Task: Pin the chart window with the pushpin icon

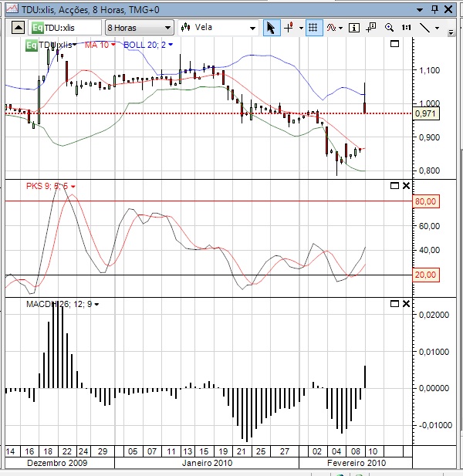Action: [434, 9]
